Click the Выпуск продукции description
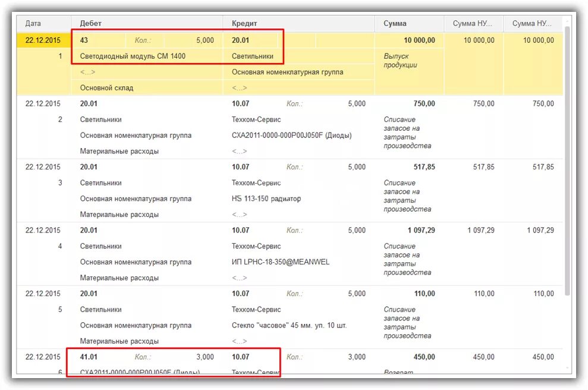Viewport: 588px width, 390px height. (x=400, y=61)
